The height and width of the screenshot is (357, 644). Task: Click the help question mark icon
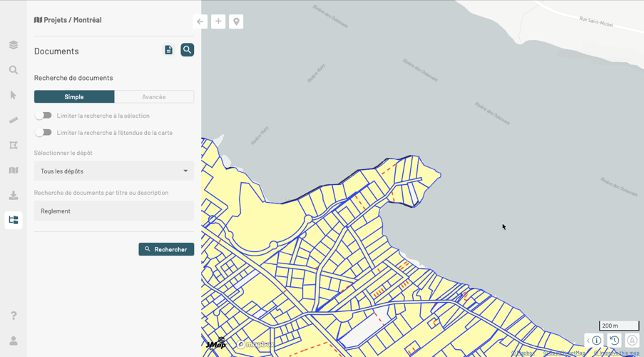click(14, 316)
